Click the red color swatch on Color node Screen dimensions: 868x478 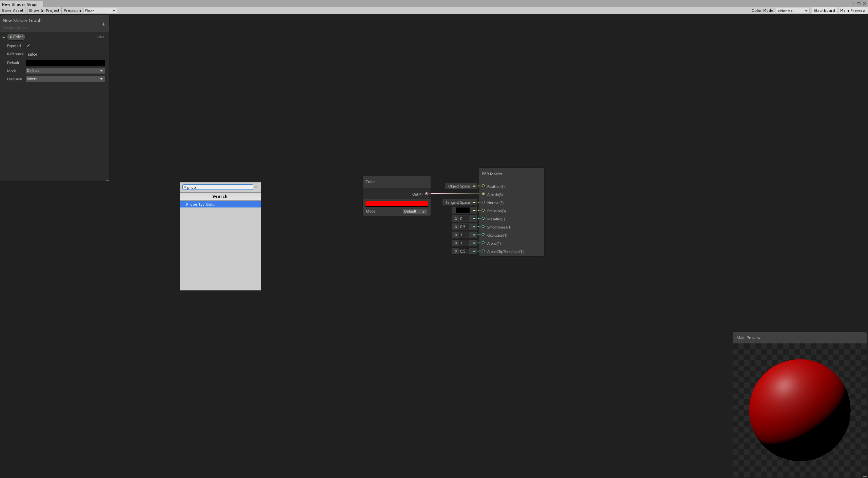[x=396, y=204]
